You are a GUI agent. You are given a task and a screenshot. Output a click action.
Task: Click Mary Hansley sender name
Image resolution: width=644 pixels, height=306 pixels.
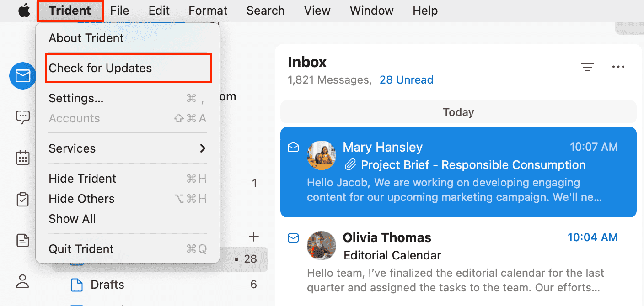click(x=382, y=147)
